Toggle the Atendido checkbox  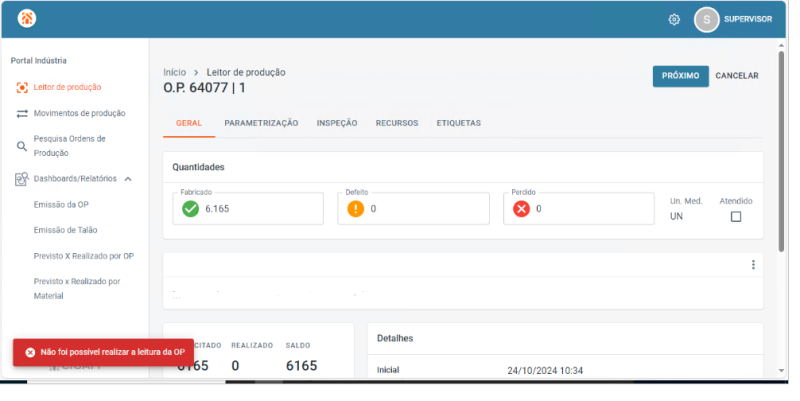pos(736,217)
